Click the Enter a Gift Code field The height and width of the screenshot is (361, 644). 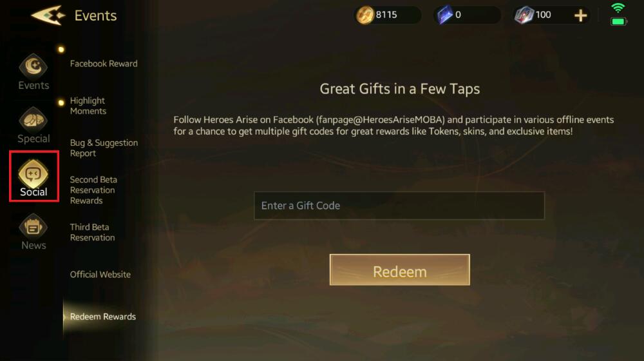tap(399, 206)
